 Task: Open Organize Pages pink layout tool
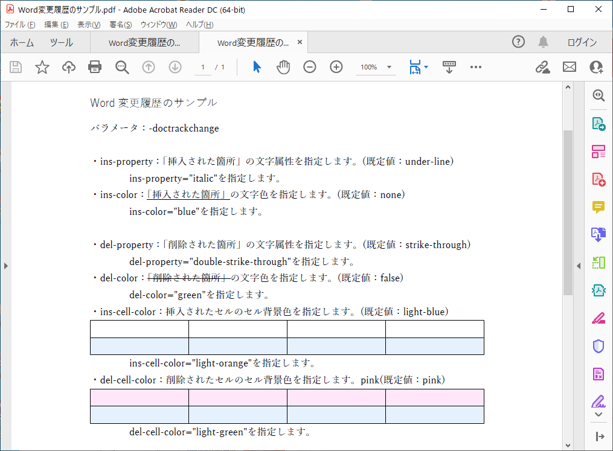pos(599,151)
